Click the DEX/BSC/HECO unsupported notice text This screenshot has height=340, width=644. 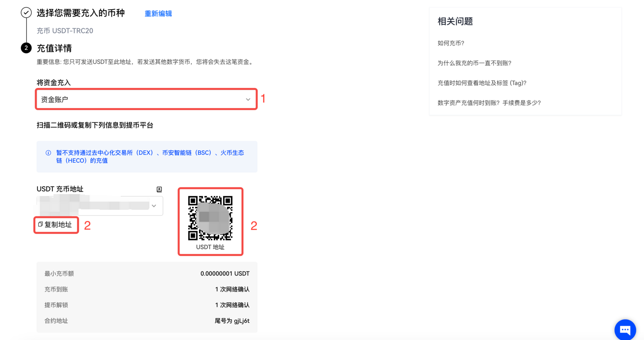[150, 157]
